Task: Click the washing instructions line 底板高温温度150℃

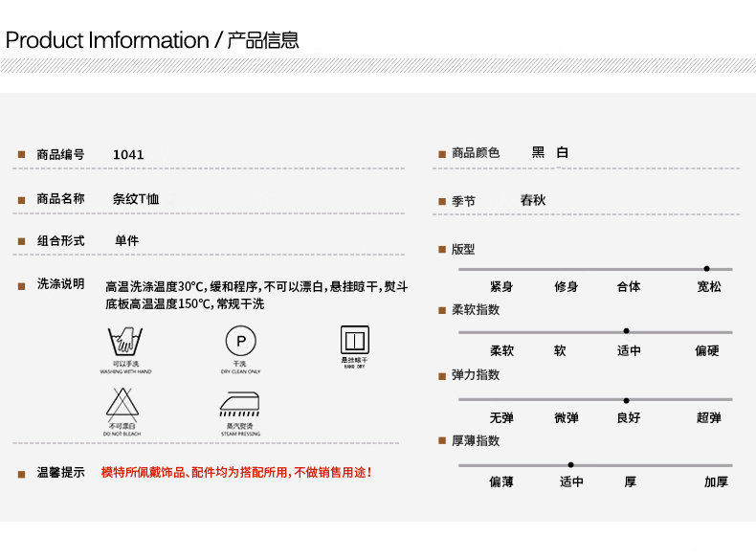Action: 185,303
